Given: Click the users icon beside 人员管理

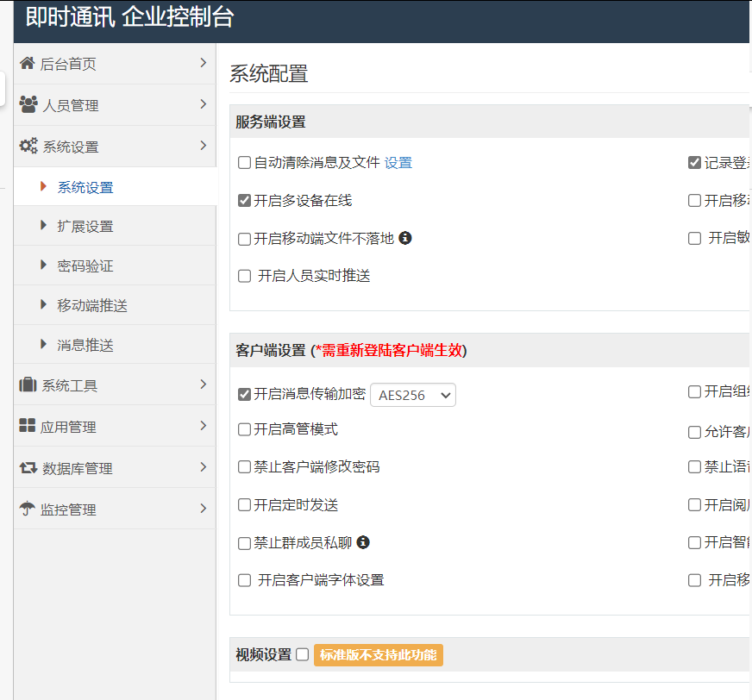Looking at the screenshot, I should pos(28,104).
